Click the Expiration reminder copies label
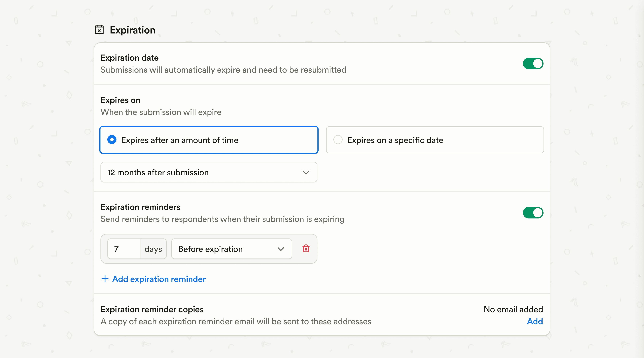The image size is (644, 358). (x=152, y=309)
